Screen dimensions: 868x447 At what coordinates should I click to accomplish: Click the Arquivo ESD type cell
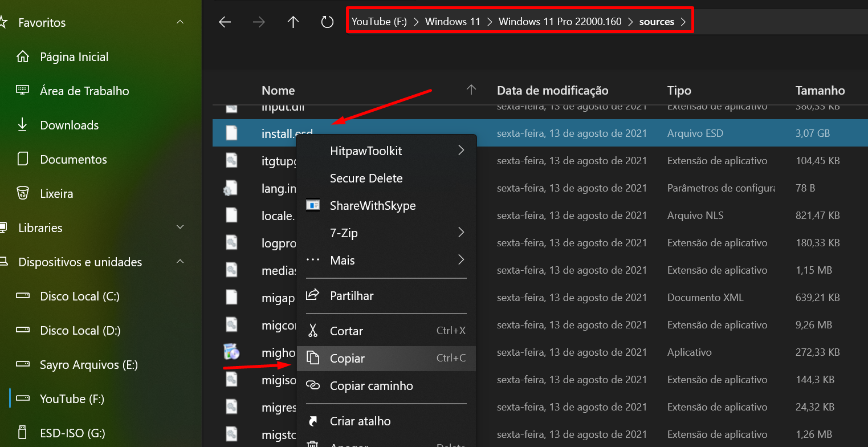tap(695, 133)
